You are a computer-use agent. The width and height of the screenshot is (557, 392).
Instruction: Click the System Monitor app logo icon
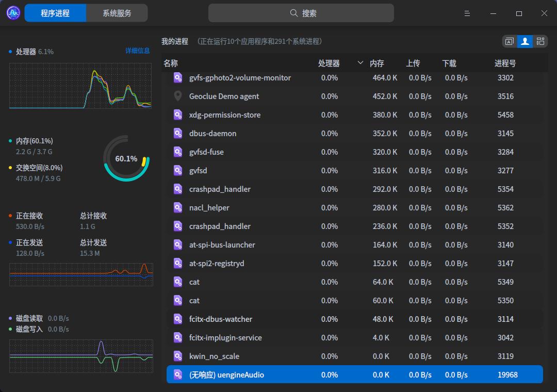(x=13, y=13)
